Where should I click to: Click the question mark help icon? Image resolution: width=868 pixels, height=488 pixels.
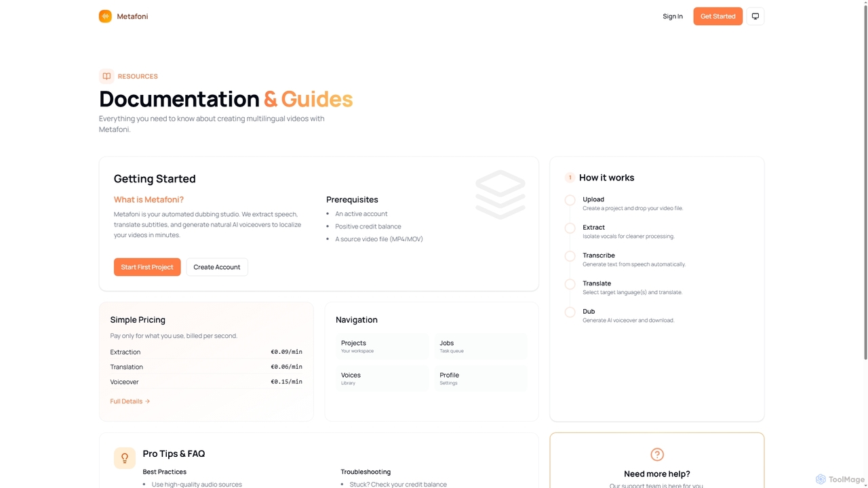[657, 455]
